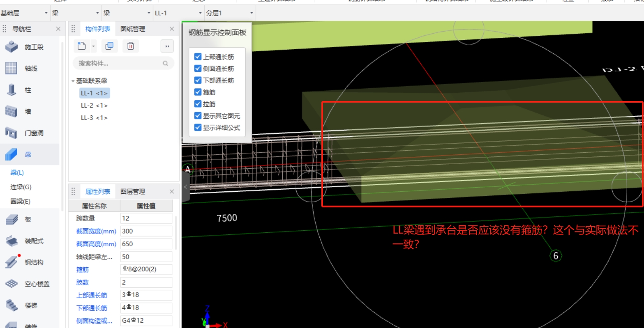Edit the 箍筋 value field 8@200(2)
644x328 pixels.
[x=146, y=269]
